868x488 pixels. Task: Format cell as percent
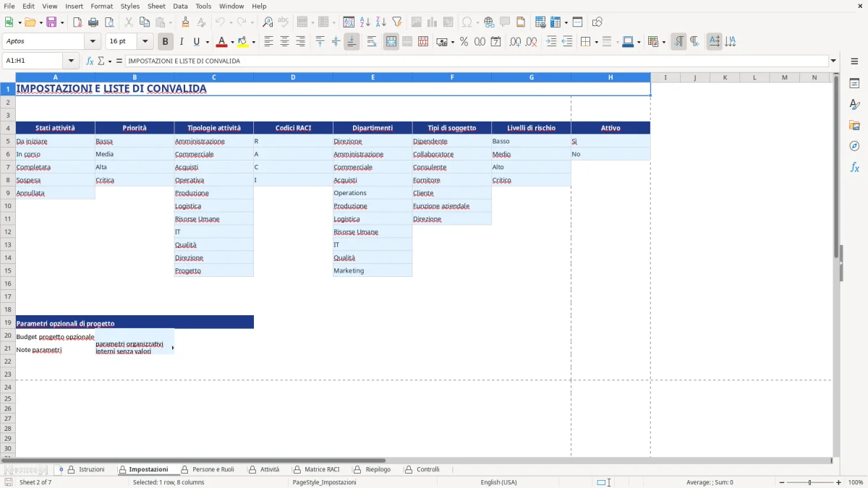click(464, 42)
